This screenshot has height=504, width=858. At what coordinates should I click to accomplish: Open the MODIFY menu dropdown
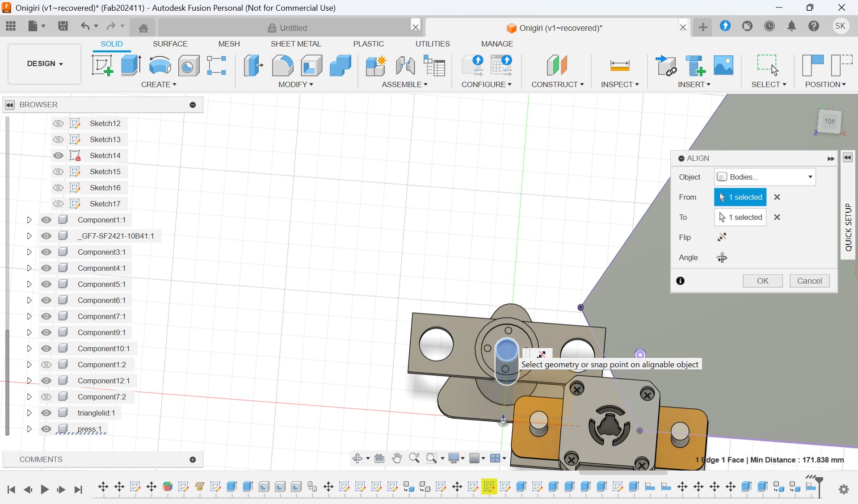click(x=295, y=84)
